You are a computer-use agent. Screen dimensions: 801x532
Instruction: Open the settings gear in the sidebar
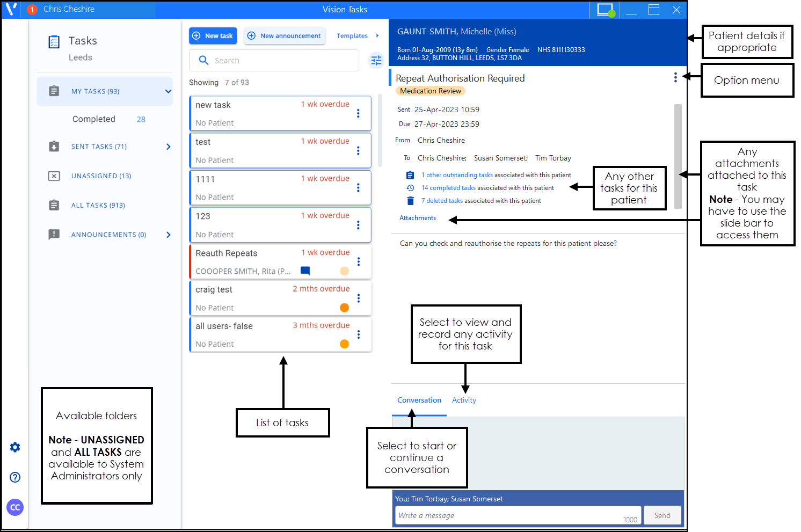click(x=15, y=447)
